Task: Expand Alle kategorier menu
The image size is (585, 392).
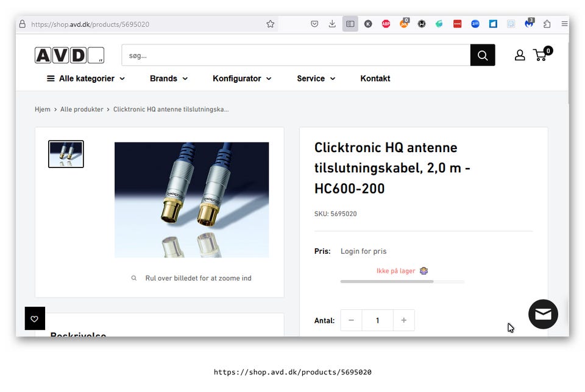Action: pos(86,79)
